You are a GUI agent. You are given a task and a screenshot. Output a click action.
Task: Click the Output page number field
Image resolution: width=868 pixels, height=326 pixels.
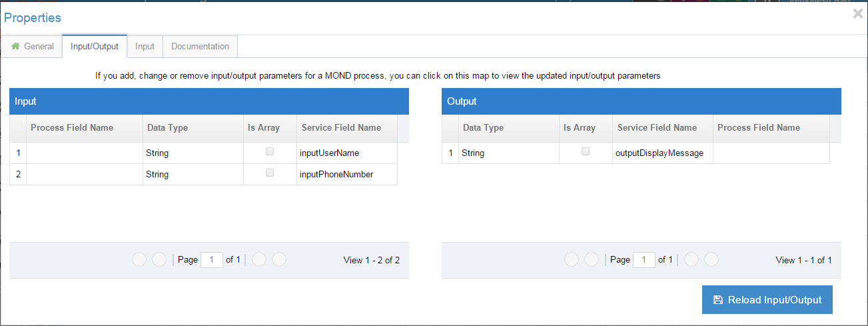click(644, 260)
